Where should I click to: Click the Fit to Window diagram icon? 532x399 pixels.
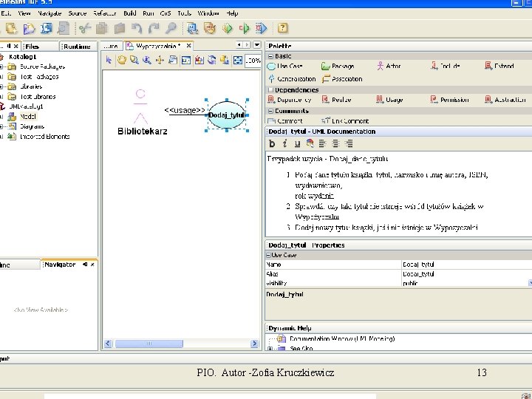[x=238, y=60]
